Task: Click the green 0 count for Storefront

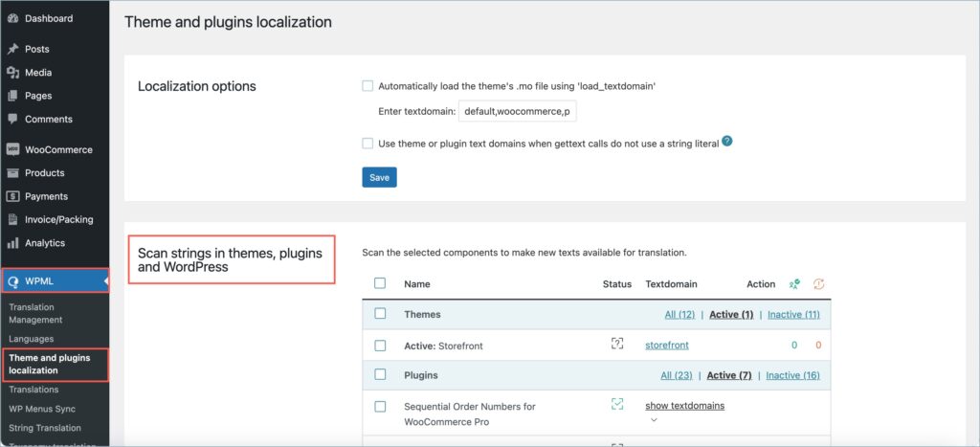Action: 794,346
